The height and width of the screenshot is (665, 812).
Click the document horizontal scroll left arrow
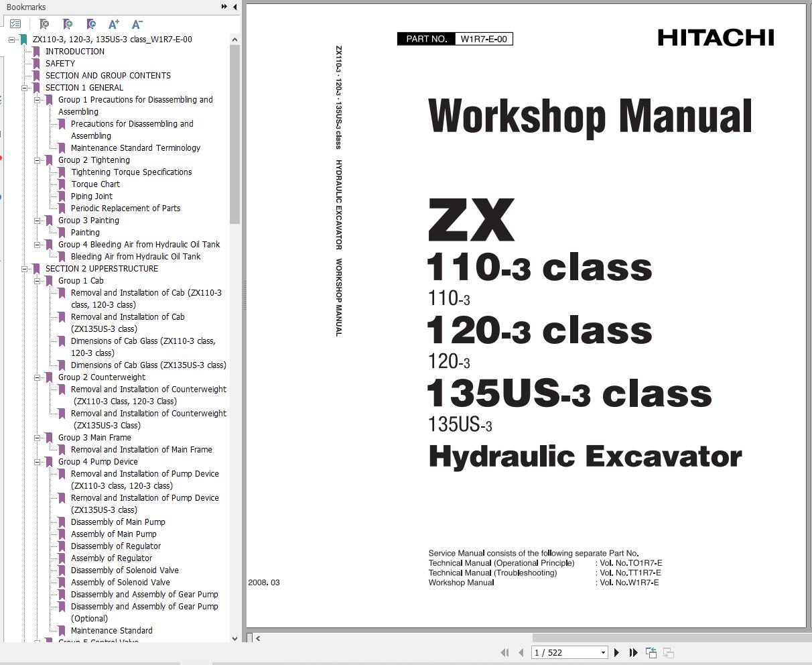pos(258,638)
